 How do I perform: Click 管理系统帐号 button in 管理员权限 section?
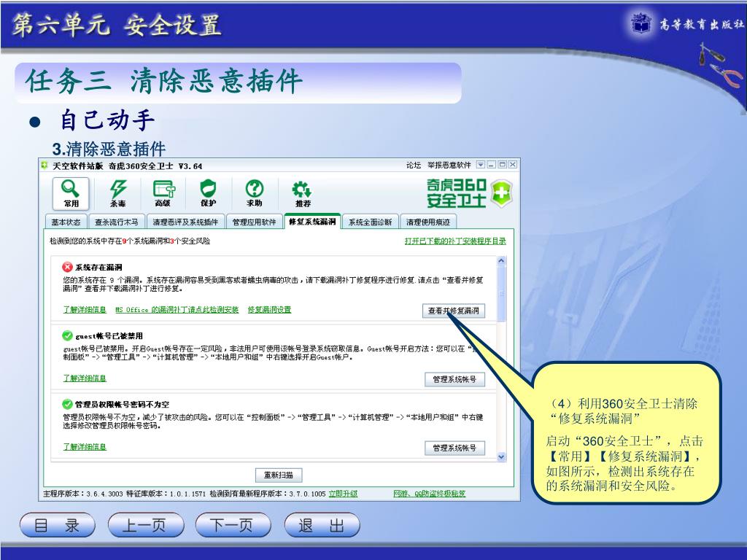point(454,448)
